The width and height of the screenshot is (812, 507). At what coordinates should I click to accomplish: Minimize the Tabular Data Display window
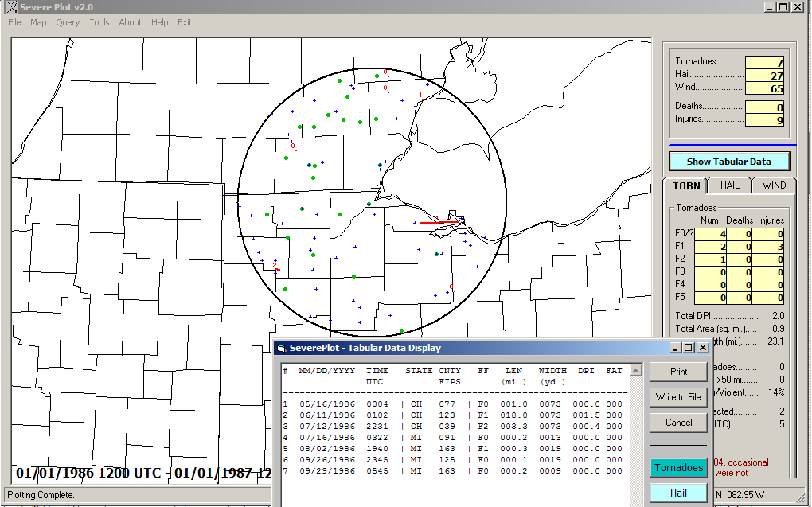tap(677, 348)
